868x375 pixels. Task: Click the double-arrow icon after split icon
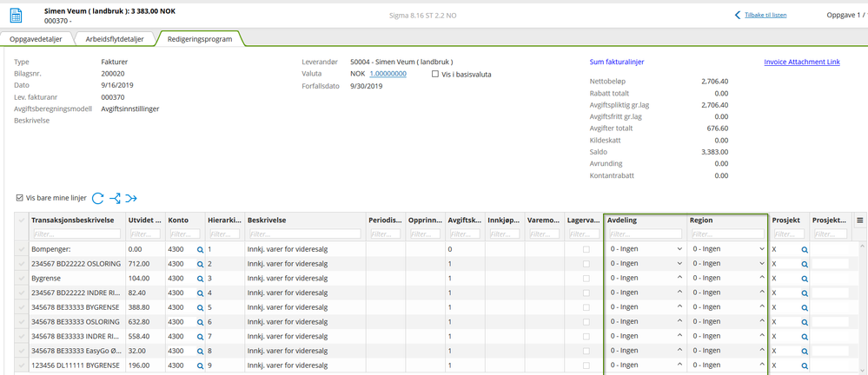point(131,198)
